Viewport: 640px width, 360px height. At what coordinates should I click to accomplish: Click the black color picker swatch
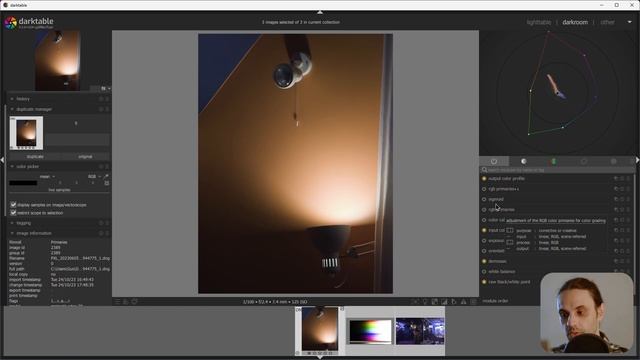[x=23, y=183]
